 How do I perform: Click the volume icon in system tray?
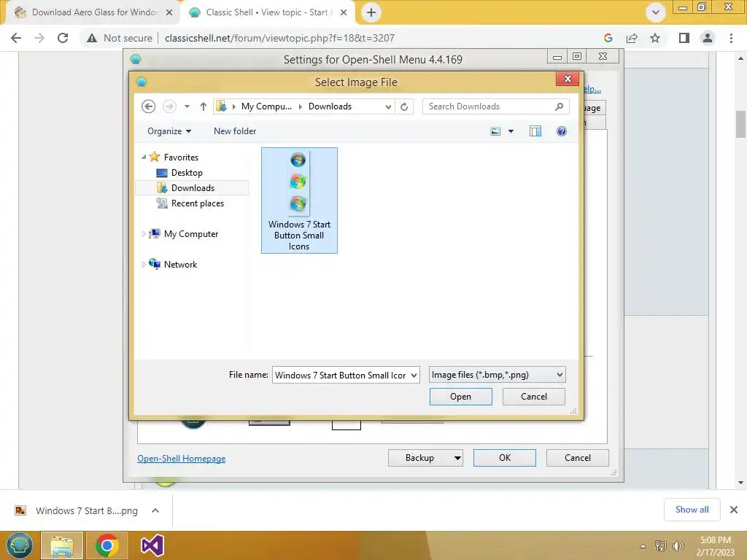[x=678, y=546]
